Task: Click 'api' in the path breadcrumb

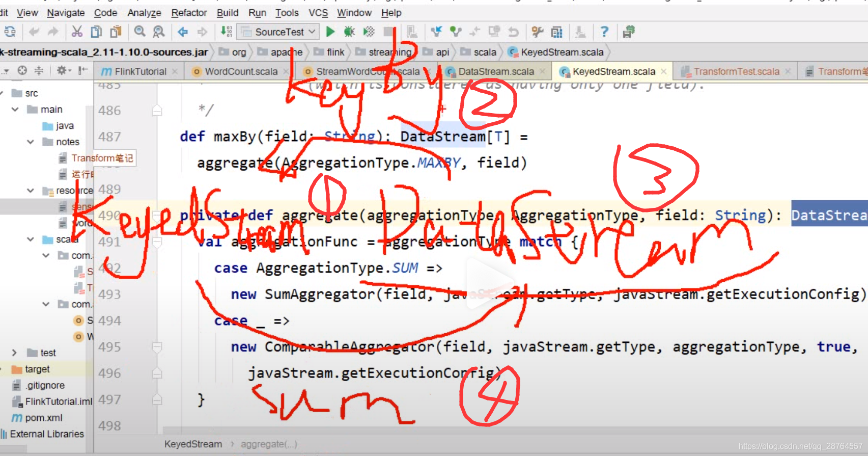Action: coord(443,52)
